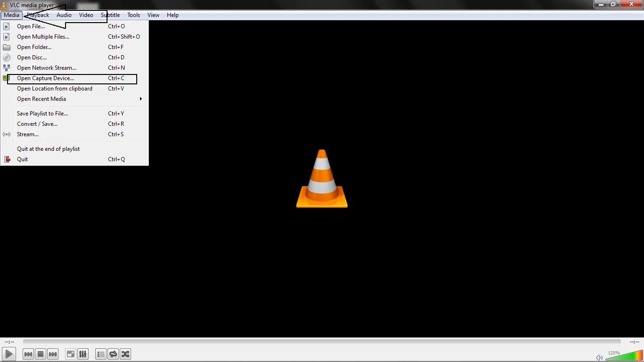The image size is (644, 362).
Task: Toggle fullscreen video mode icon
Action: (x=70, y=354)
